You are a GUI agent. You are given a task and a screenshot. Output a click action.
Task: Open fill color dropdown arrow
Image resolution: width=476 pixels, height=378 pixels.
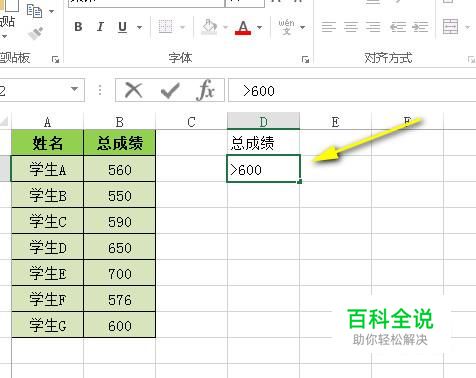(225, 27)
